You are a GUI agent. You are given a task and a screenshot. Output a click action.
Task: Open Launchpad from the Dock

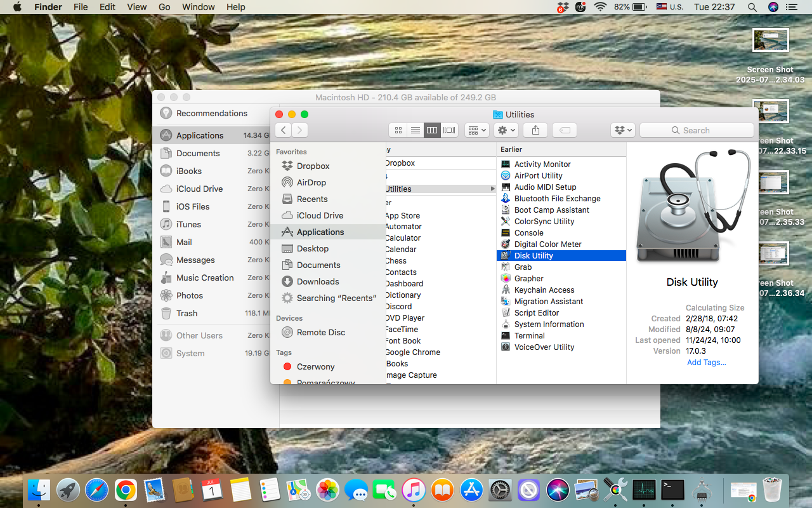tap(68, 490)
